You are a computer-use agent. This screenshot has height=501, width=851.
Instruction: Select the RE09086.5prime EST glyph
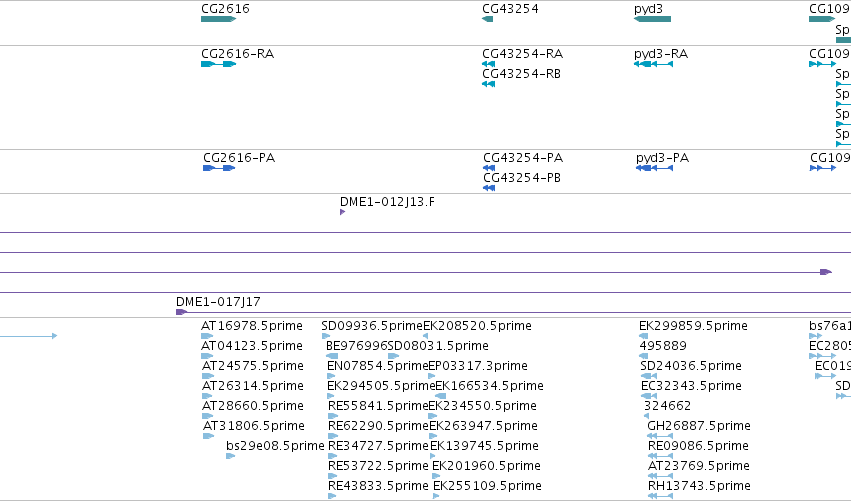point(661,456)
